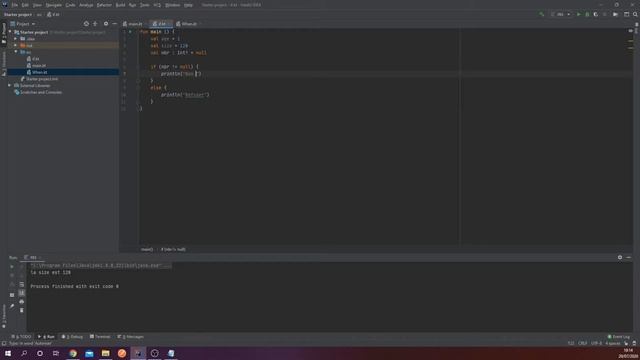
Task: Open the Mail app from the taskbar
Action: click(89, 353)
